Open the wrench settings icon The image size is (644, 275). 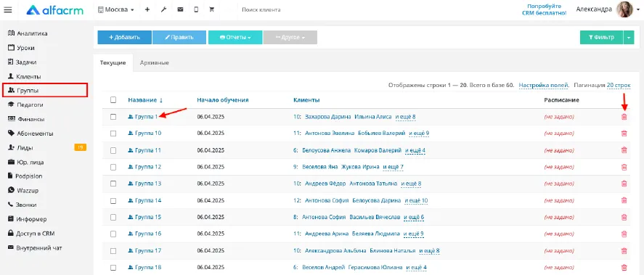coord(163,10)
